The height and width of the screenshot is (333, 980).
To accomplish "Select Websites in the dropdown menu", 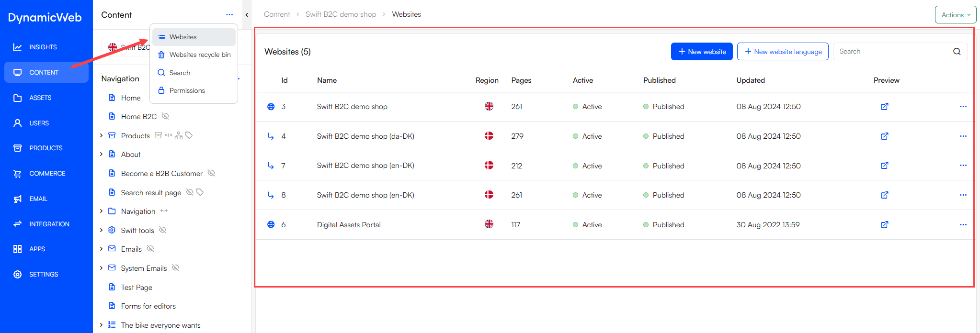I will 194,37.
